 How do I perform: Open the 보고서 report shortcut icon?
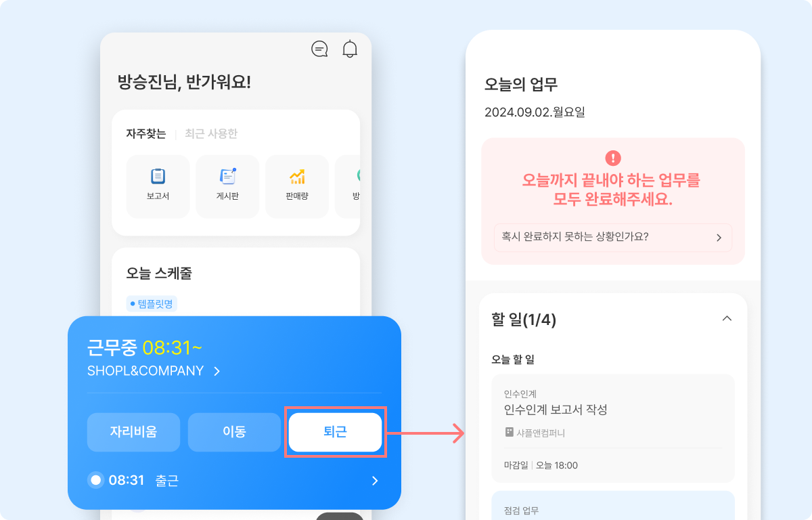click(x=158, y=177)
